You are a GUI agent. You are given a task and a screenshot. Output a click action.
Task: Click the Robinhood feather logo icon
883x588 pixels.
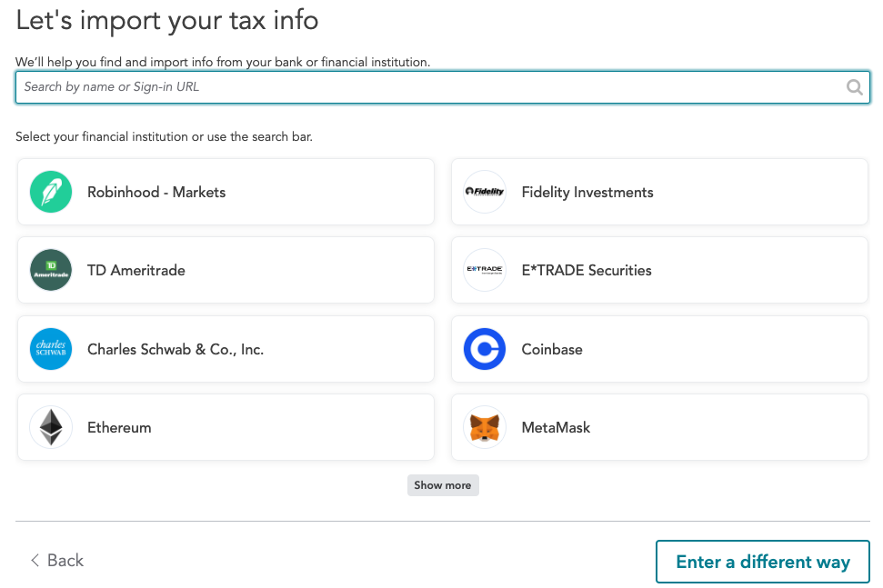[50, 192]
